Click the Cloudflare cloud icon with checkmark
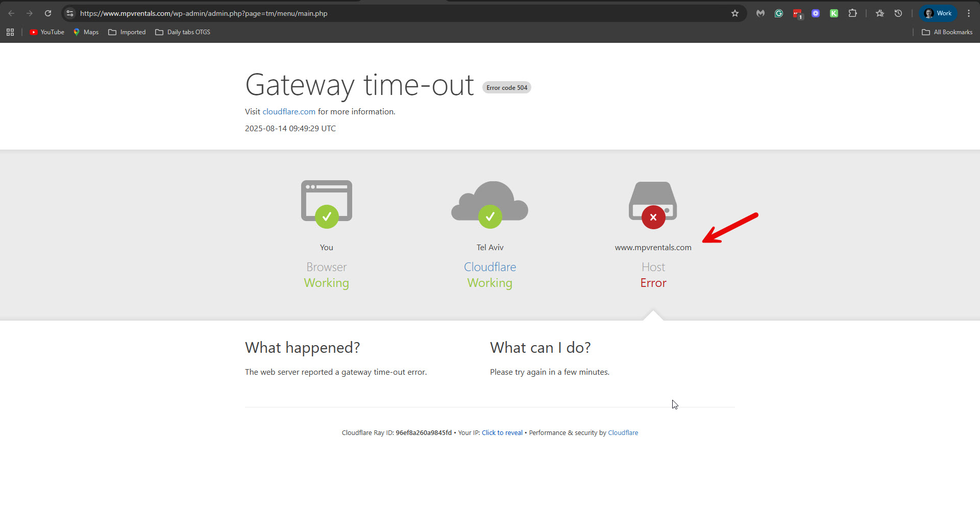980x508 pixels. pyautogui.click(x=490, y=204)
